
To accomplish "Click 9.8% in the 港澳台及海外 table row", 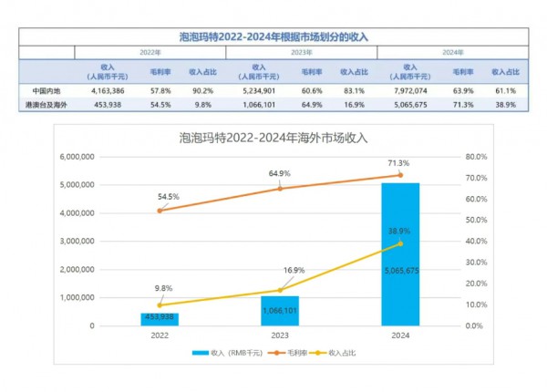I will tap(202, 105).
